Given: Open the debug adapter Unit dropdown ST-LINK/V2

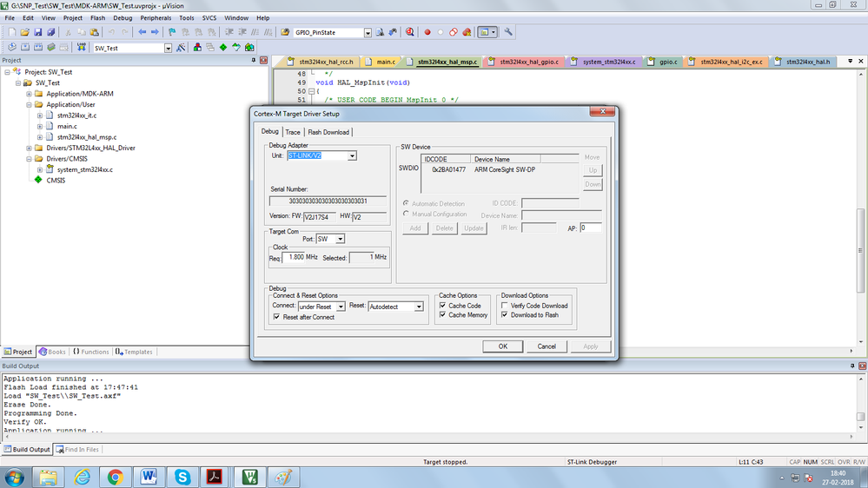Looking at the screenshot, I should click(x=352, y=156).
